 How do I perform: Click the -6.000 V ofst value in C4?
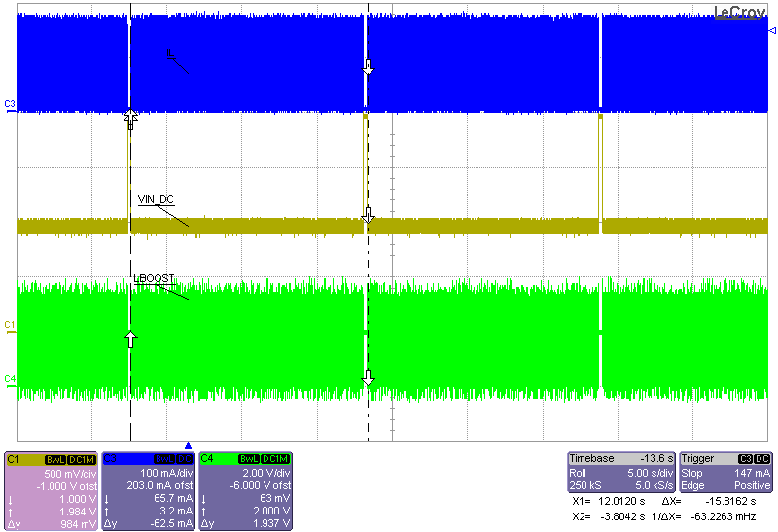[x=261, y=485]
